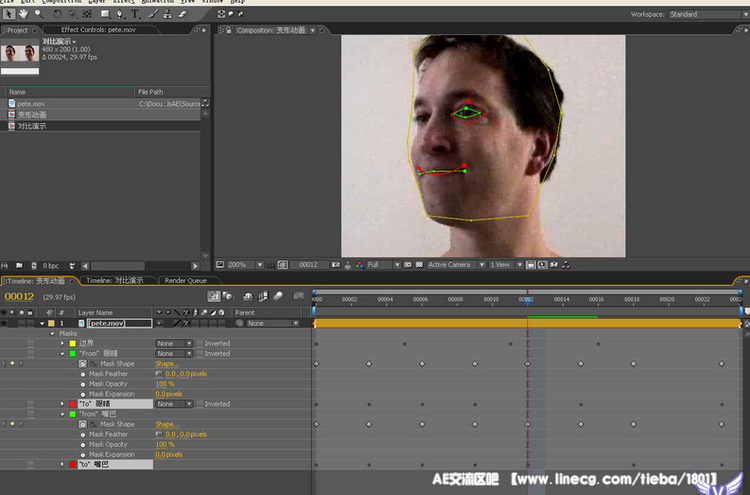Select the Orbit Camera tool
Viewport: 750px width, 495px height.
coord(73,14)
